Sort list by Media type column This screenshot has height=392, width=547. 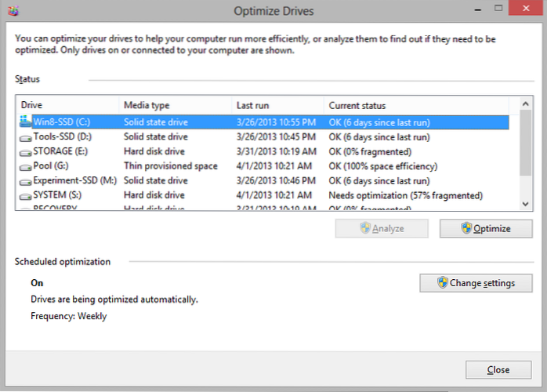(x=176, y=105)
